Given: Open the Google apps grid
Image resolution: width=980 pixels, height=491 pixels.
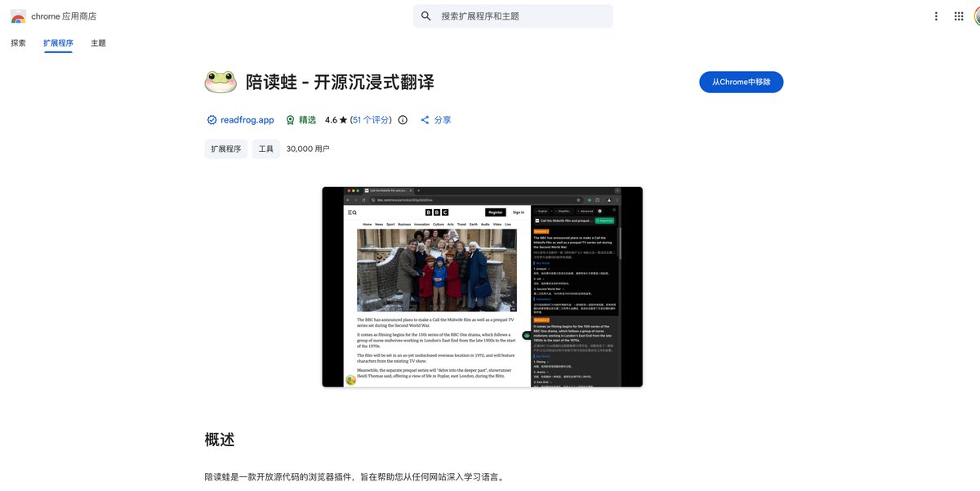Looking at the screenshot, I should [959, 16].
